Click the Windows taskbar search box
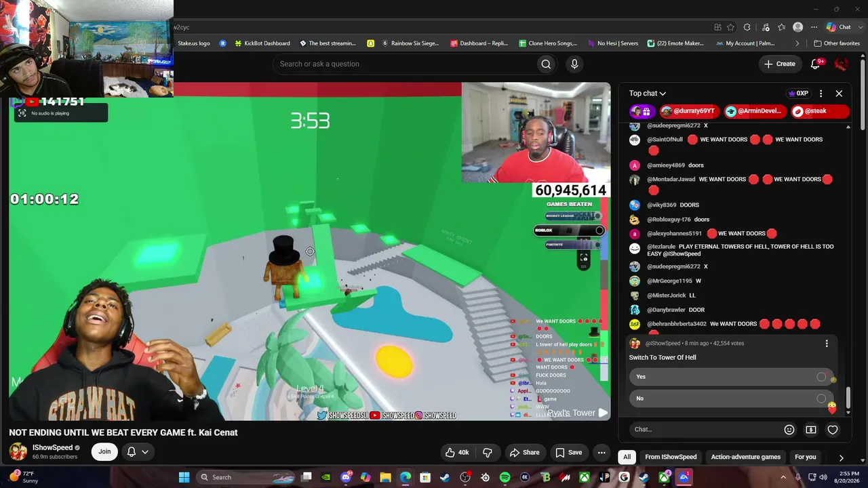 pyautogui.click(x=244, y=477)
